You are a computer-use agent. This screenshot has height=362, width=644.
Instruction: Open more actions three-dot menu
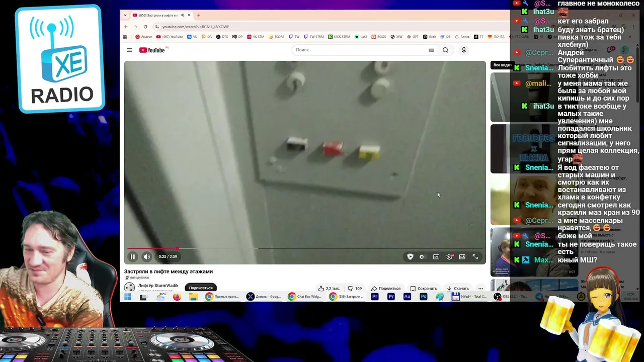pyautogui.click(x=480, y=289)
